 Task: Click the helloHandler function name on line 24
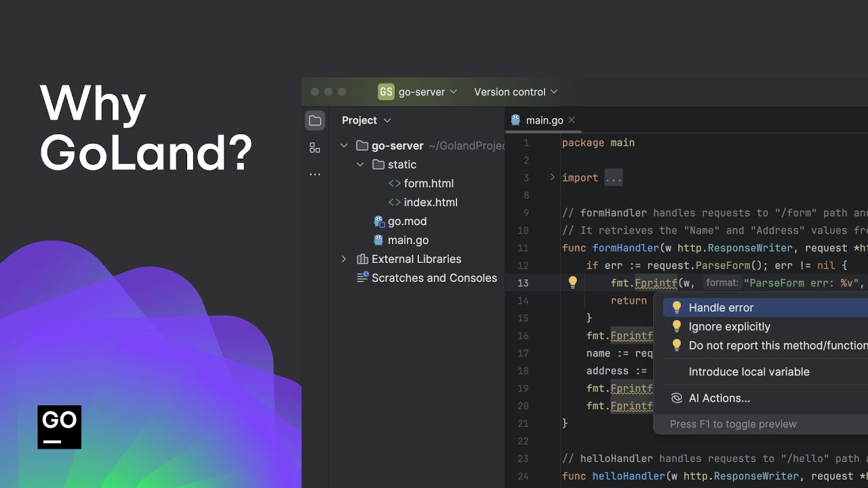pyautogui.click(x=629, y=476)
